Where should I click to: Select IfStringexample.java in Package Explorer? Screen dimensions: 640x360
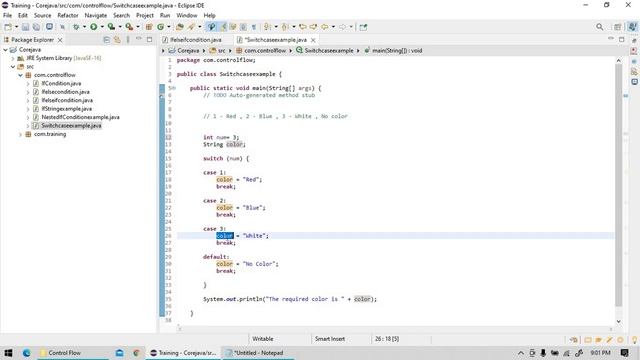[67, 109]
